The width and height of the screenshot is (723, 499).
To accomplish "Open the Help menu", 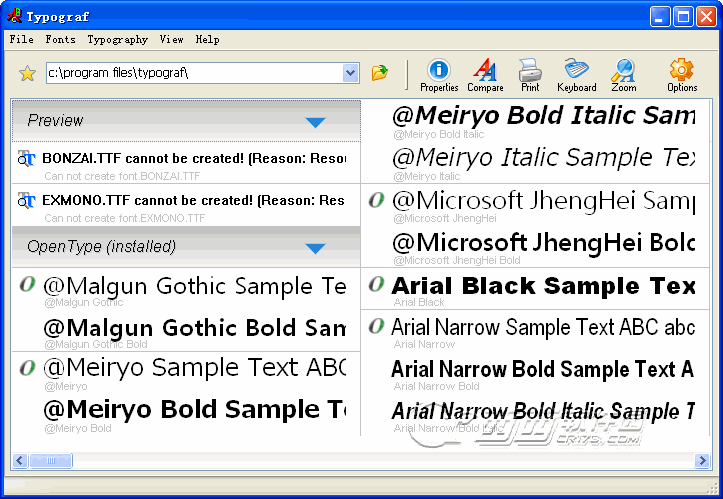I will 207,40.
